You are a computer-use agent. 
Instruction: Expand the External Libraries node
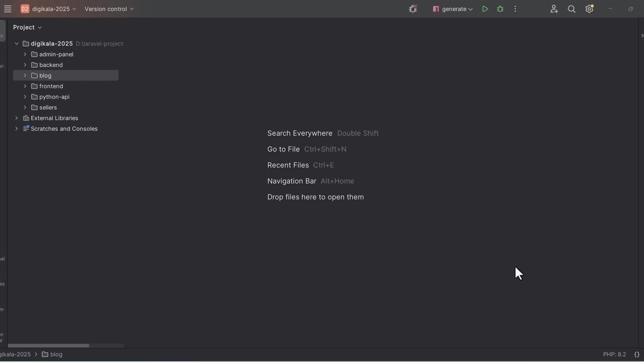click(x=17, y=118)
